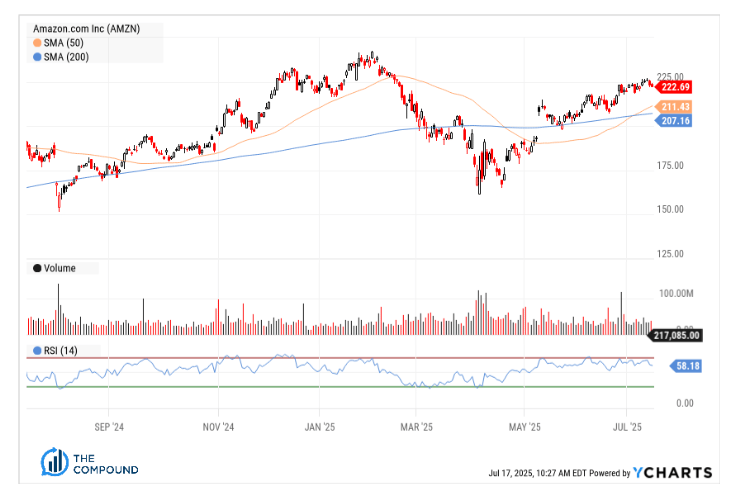Click the NOV '24 date label
Screen dimensions: 738x497
coord(218,427)
